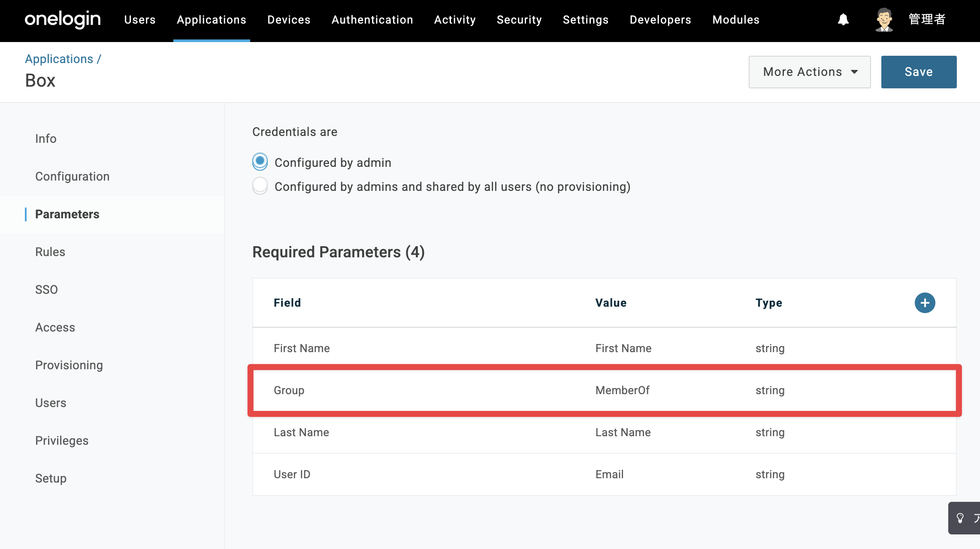Click the Email value cell
The image size is (980, 549).
click(x=610, y=474)
